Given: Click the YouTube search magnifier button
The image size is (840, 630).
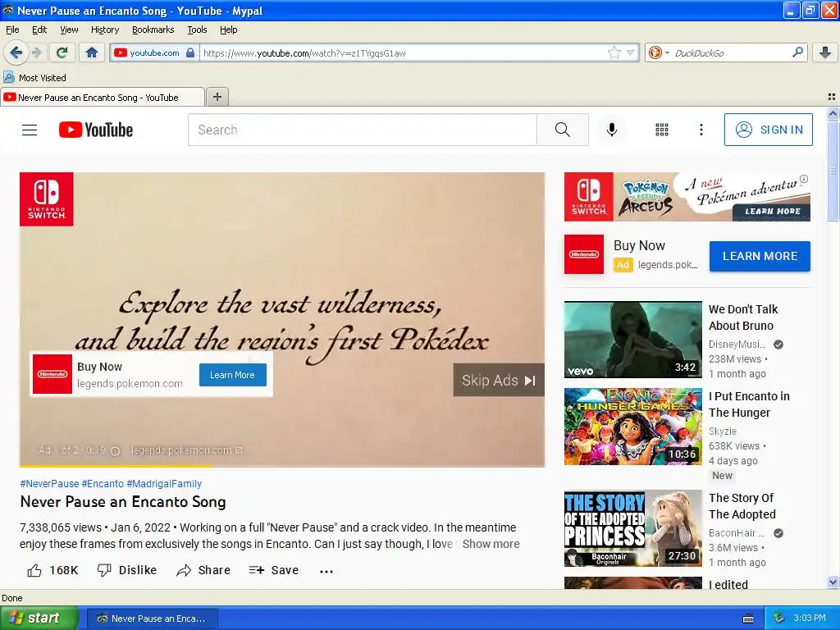Looking at the screenshot, I should [x=563, y=130].
